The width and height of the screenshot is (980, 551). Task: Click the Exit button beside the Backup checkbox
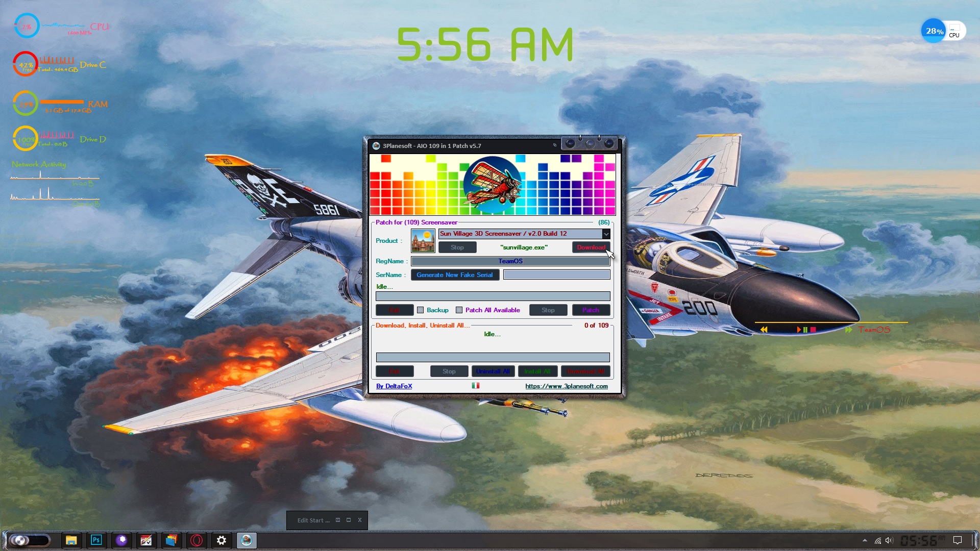click(x=395, y=310)
